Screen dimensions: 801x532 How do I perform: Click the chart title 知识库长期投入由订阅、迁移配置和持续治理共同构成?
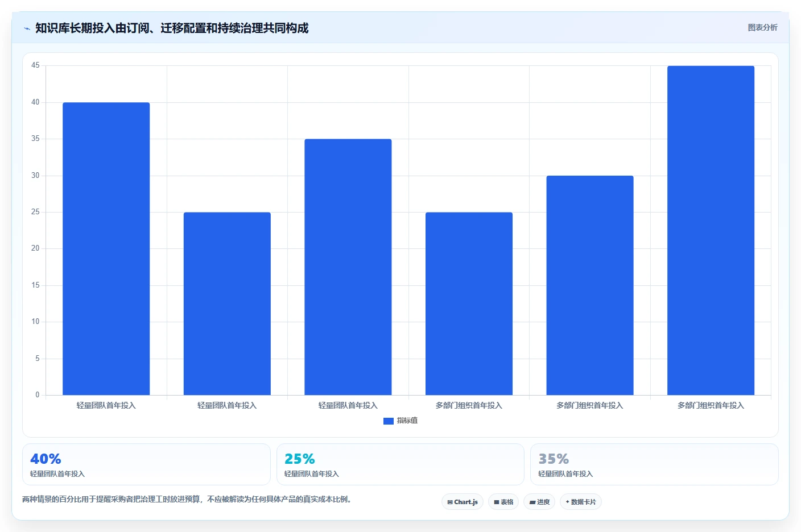tap(172, 28)
